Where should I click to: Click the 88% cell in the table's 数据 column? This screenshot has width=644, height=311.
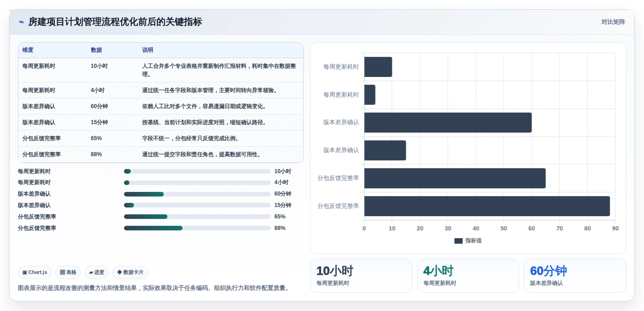(x=96, y=154)
